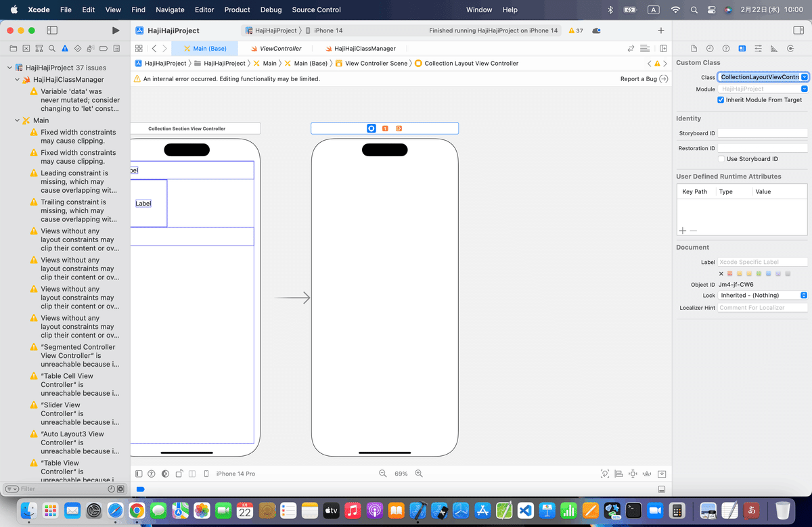The width and height of the screenshot is (812, 527).
Task: Select Collection Layout View Controller breadcrumb
Action: click(x=466, y=63)
